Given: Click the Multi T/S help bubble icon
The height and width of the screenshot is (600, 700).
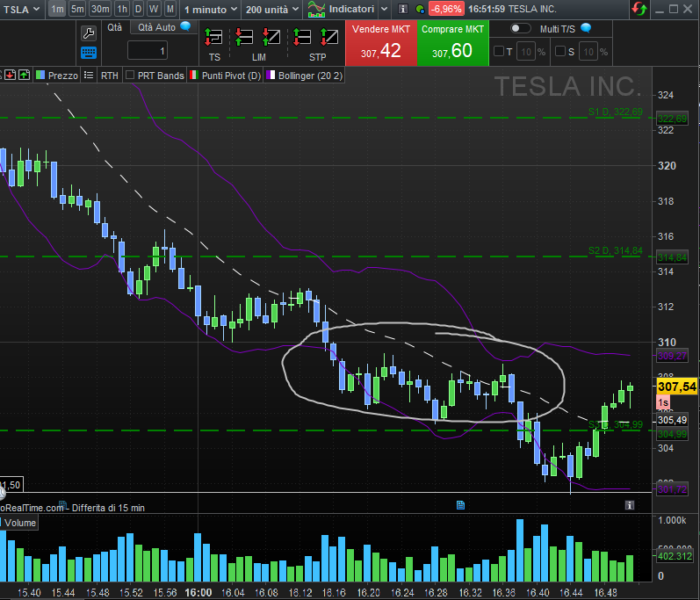Looking at the screenshot, I should click(586, 29).
